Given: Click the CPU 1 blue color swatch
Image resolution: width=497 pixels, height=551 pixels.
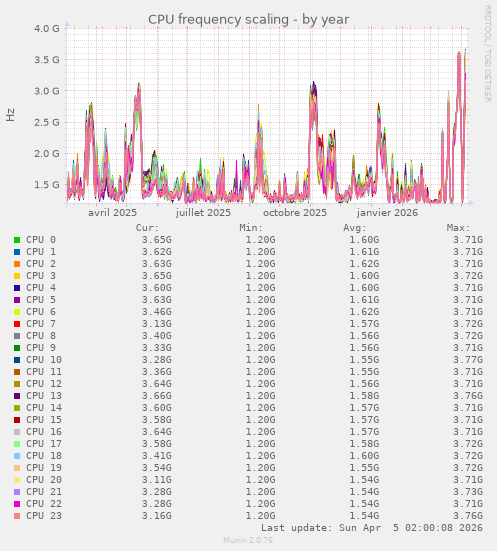Looking at the screenshot, I should [17, 252].
